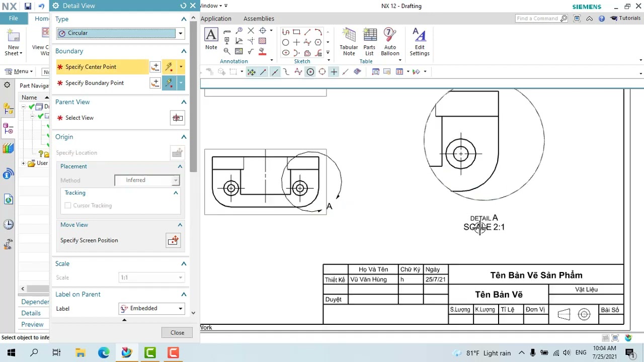This screenshot has height=362, width=644.
Task: Select the sketch Arc tool
Action: point(318,32)
